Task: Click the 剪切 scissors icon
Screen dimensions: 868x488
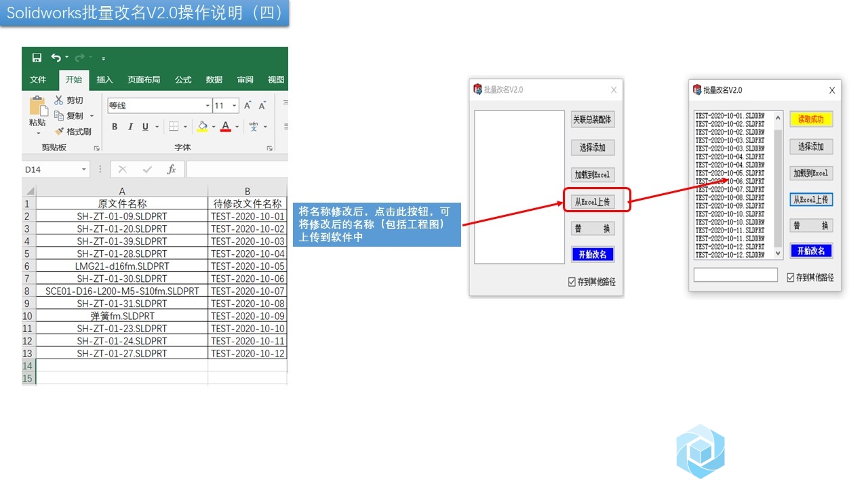Action: click(59, 100)
